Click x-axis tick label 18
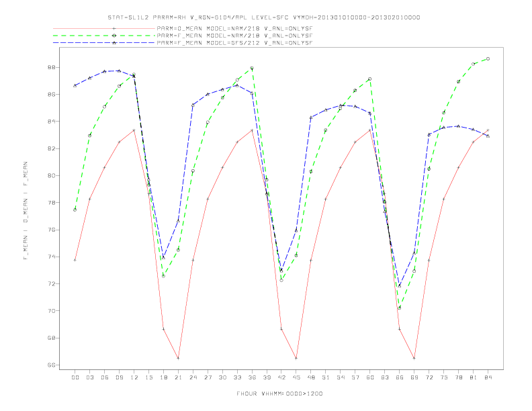 coord(163,377)
